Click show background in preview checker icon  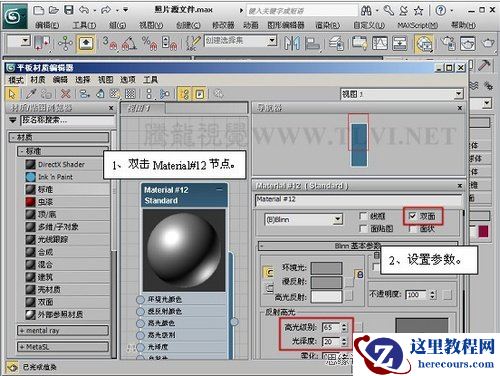[x=130, y=94]
